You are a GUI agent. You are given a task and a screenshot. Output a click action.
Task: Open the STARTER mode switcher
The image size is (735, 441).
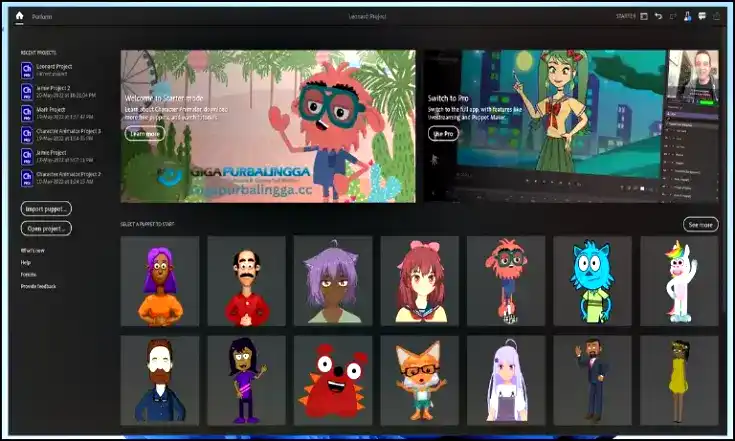point(625,16)
